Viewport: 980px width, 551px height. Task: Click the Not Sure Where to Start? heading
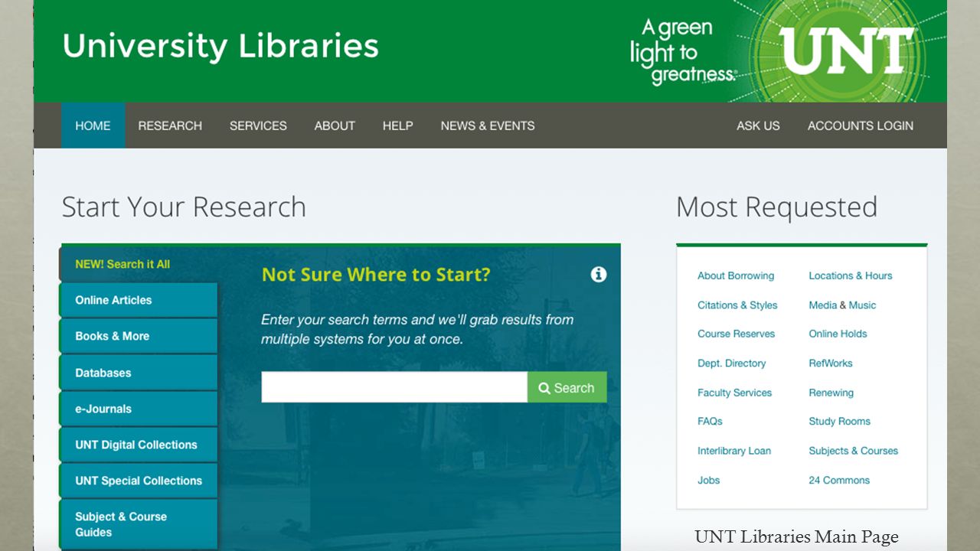click(x=376, y=275)
